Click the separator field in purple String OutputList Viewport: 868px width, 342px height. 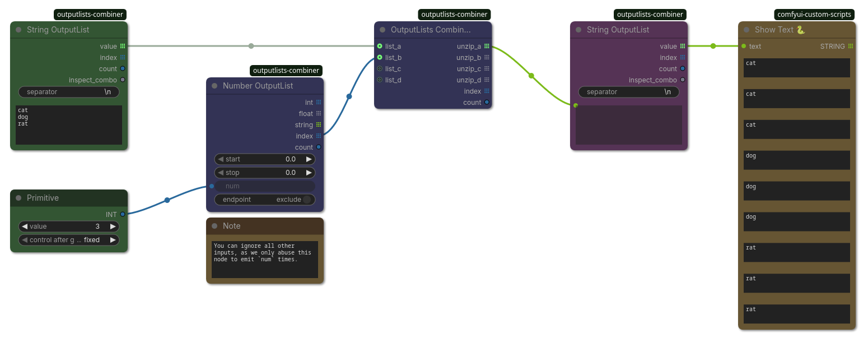(629, 92)
